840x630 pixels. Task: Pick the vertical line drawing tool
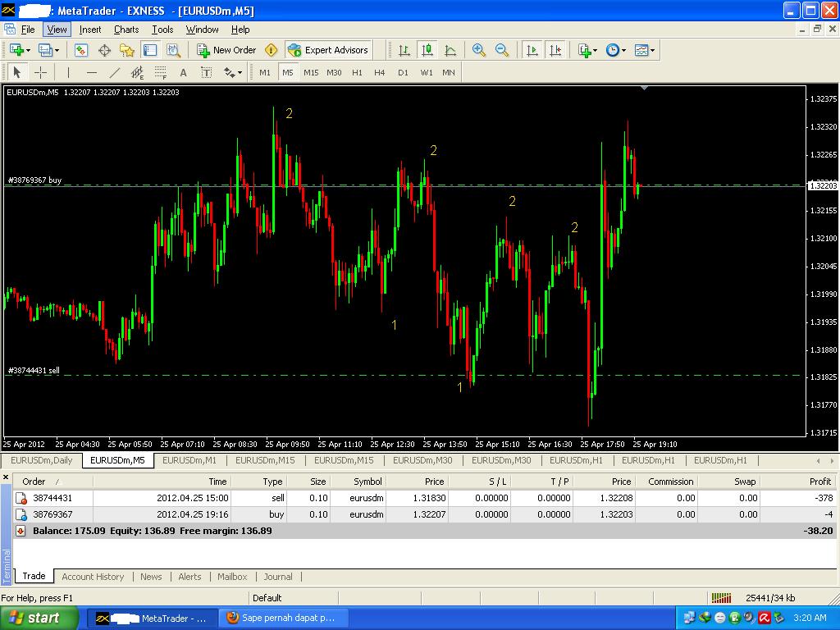[68, 72]
